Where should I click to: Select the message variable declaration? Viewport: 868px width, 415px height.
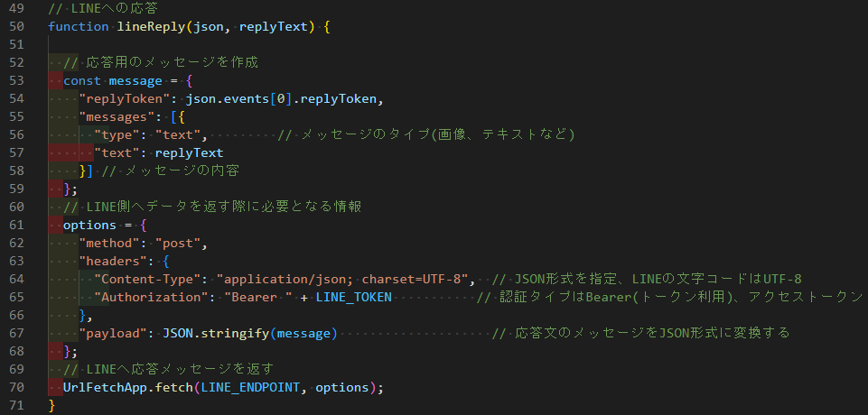click(135, 80)
